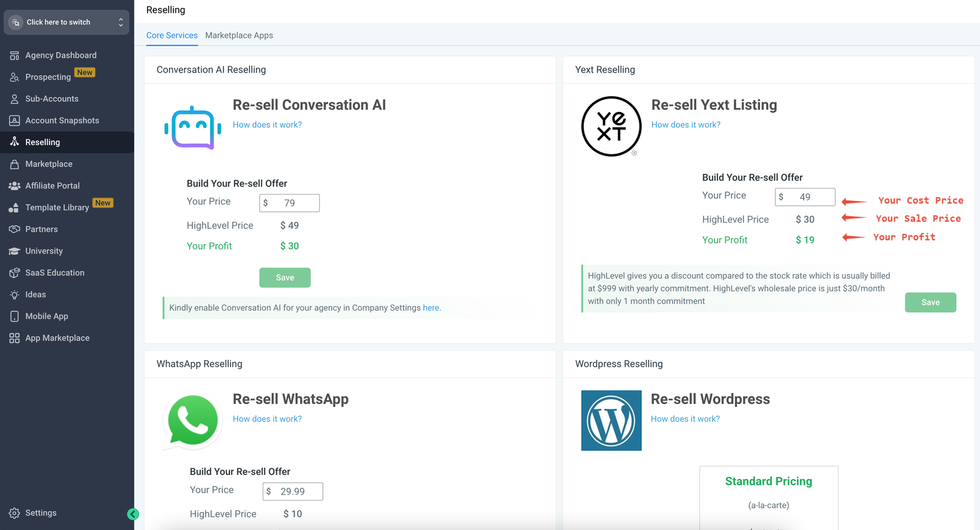Click the Ideas lightbulb icon
This screenshot has height=530, width=980.
(x=15, y=294)
